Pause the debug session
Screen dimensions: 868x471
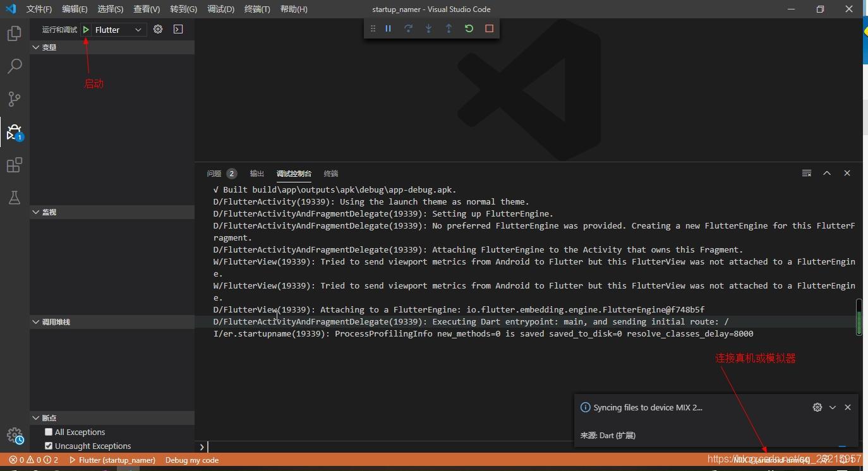[388, 28]
